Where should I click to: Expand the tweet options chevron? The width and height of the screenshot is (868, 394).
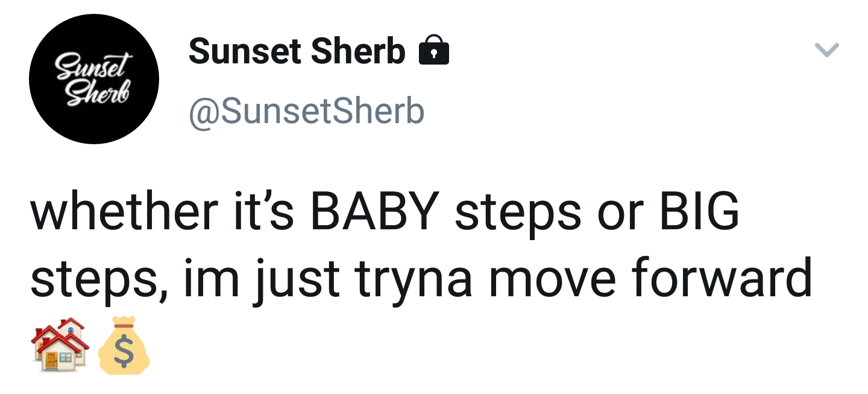tap(826, 50)
